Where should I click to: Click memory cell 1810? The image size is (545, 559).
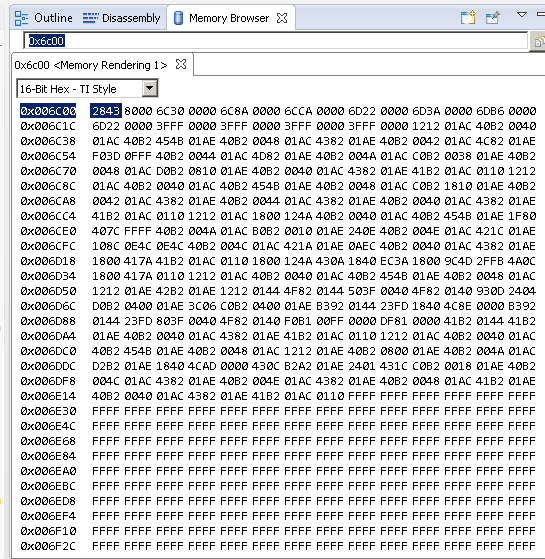coord(458,186)
